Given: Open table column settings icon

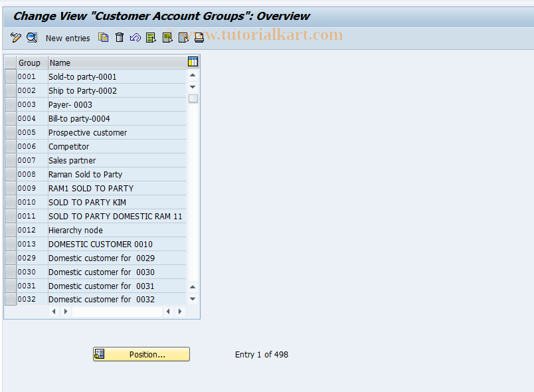Looking at the screenshot, I should (x=193, y=62).
